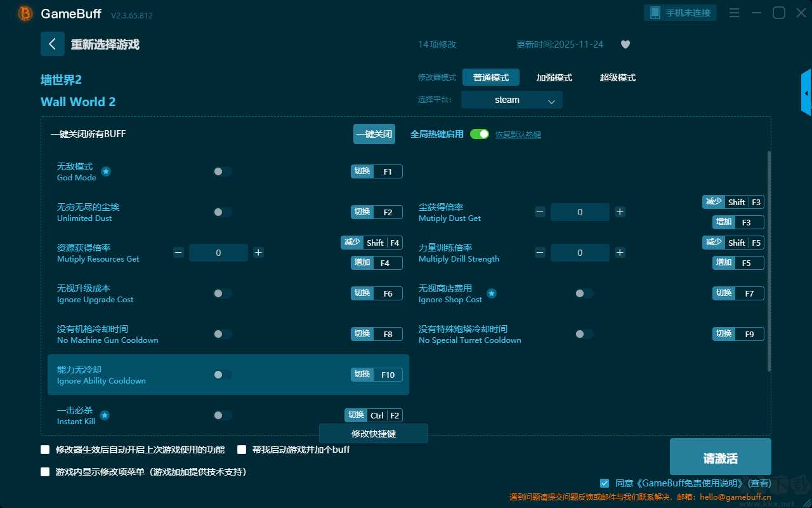Click the F3 increase hotkey button
The image size is (812, 508).
(x=738, y=222)
